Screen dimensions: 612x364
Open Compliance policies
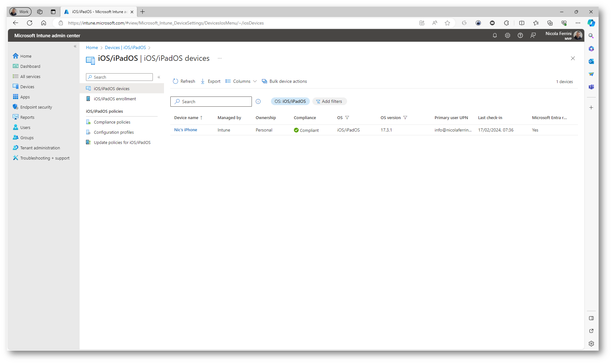click(112, 122)
